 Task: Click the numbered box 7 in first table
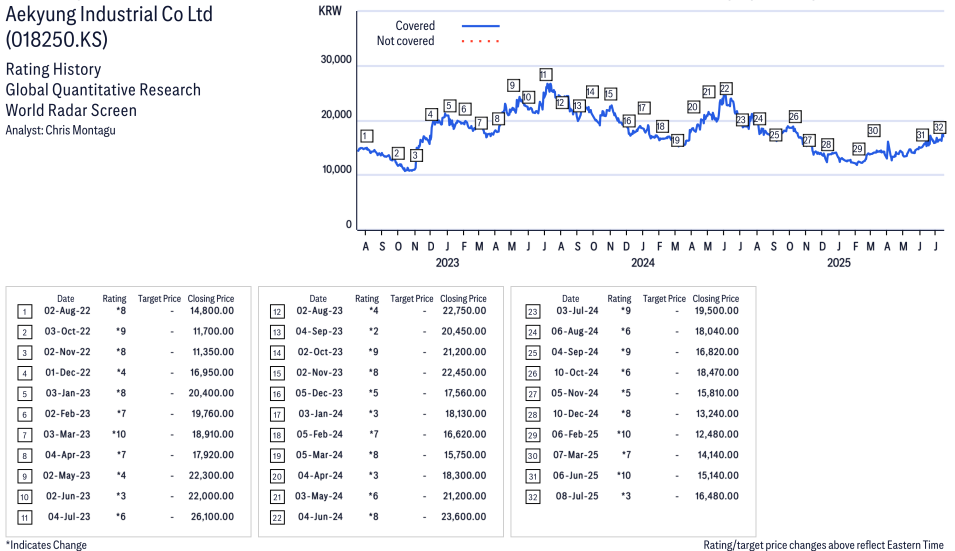point(24,435)
